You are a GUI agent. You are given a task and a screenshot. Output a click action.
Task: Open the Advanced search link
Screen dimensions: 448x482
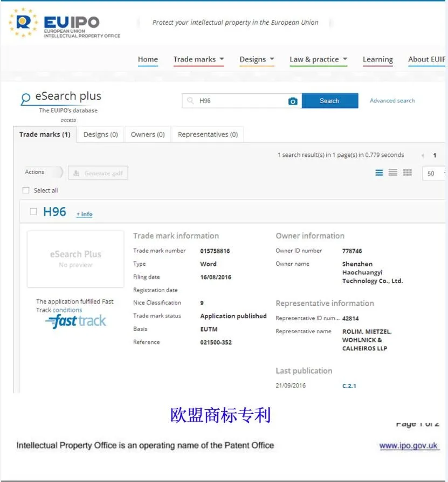(392, 100)
